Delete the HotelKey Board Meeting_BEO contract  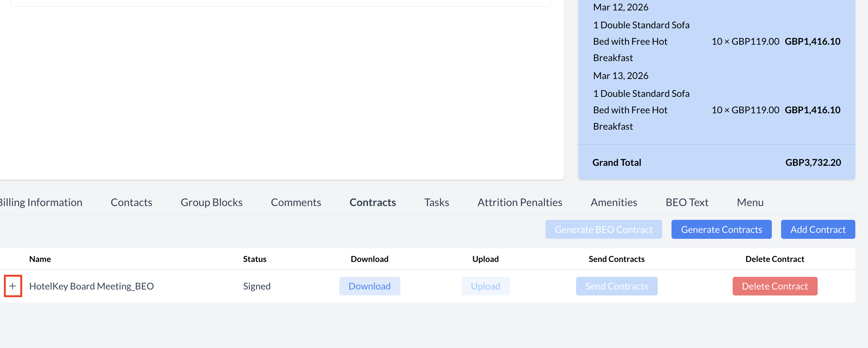(775, 286)
